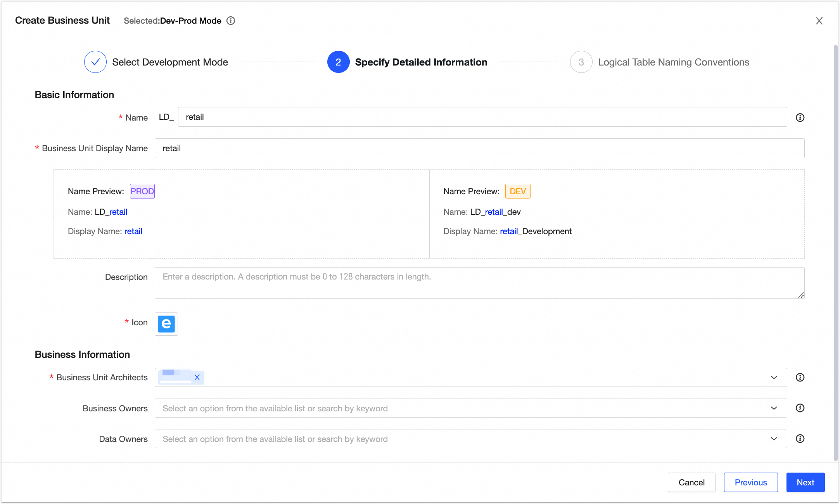Go to Logical Table Naming Conventions step

click(x=673, y=62)
